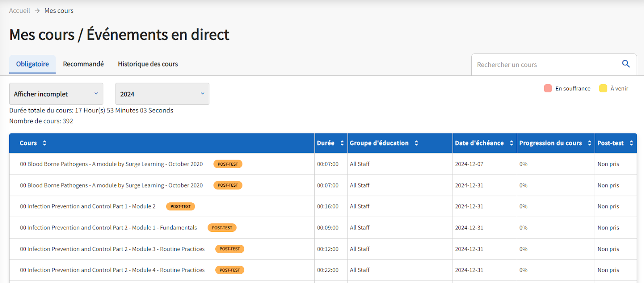Open the Afficher incomplet dropdown
644x283 pixels.
pos(56,94)
